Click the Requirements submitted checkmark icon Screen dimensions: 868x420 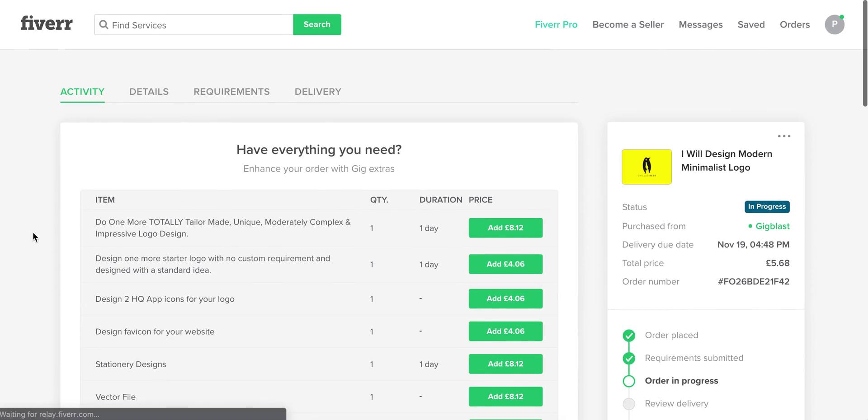pyautogui.click(x=629, y=358)
